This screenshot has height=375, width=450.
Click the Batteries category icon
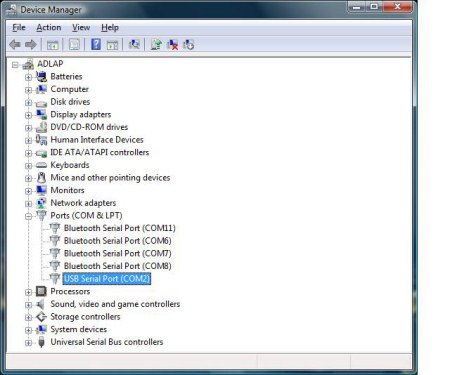[41, 77]
